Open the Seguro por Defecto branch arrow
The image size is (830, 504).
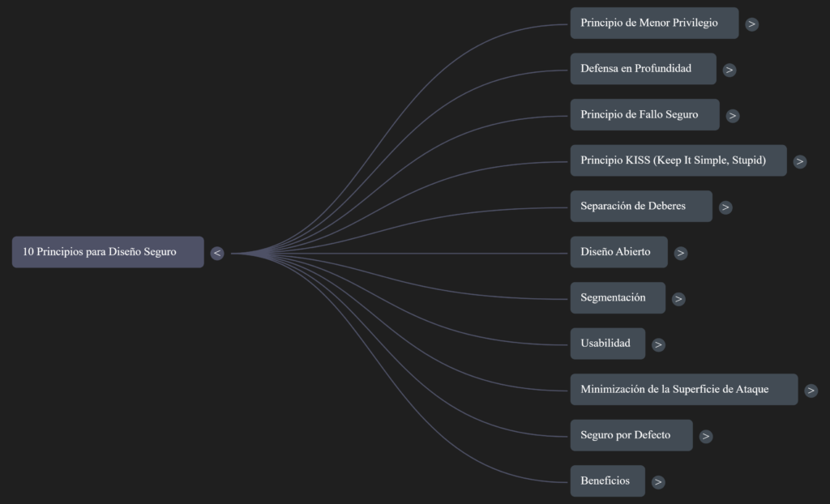(x=706, y=436)
